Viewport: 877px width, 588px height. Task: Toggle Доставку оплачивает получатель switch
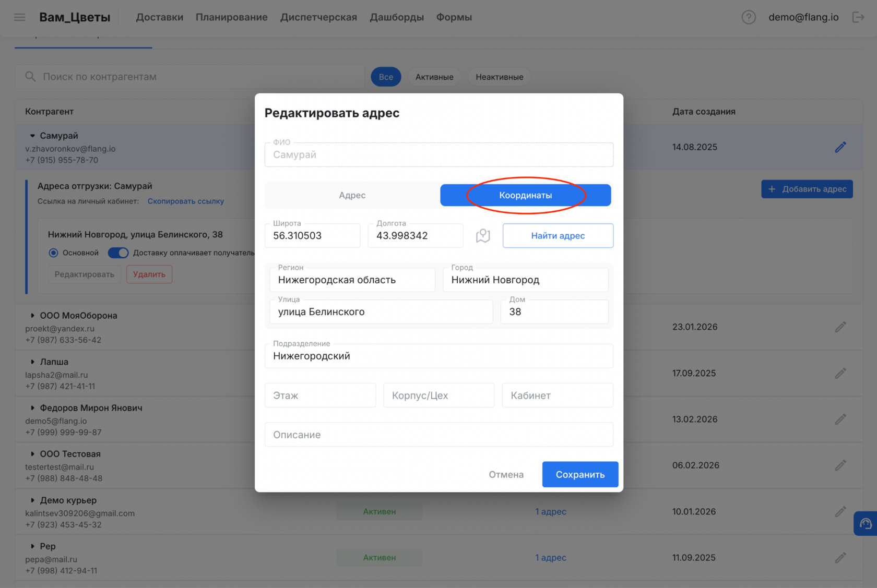[x=118, y=253]
